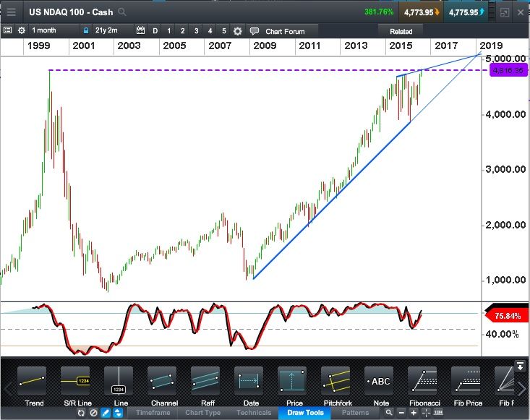Pop out the chart window
The width and height of the screenshot is (530, 420).
(x=504, y=12)
